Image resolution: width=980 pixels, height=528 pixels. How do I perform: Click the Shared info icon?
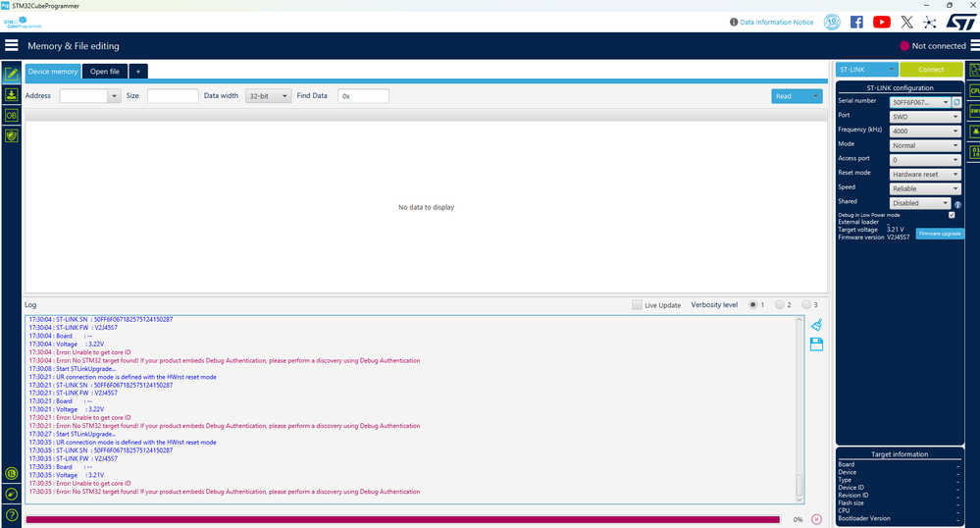[x=957, y=204]
